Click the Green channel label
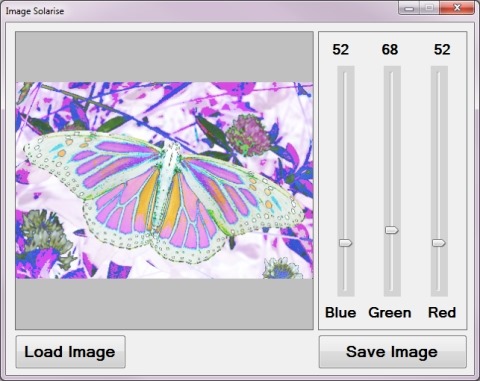The image size is (480, 381). coord(390,313)
